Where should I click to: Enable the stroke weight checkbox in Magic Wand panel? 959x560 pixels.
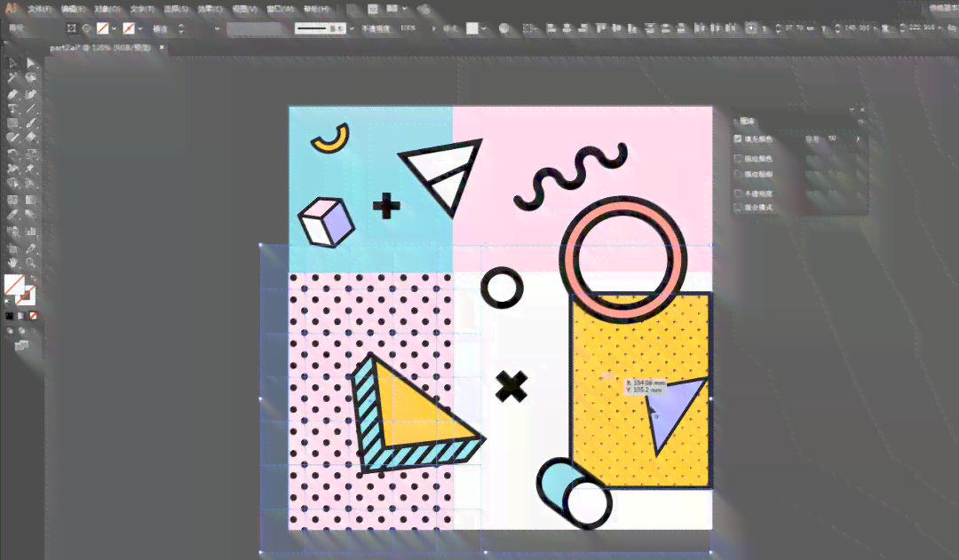(738, 174)
